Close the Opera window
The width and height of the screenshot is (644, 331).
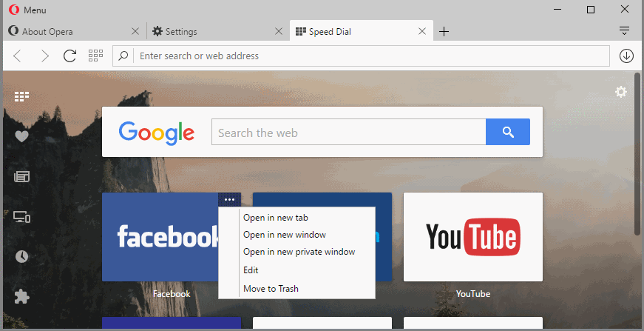[x=625, y=10]
